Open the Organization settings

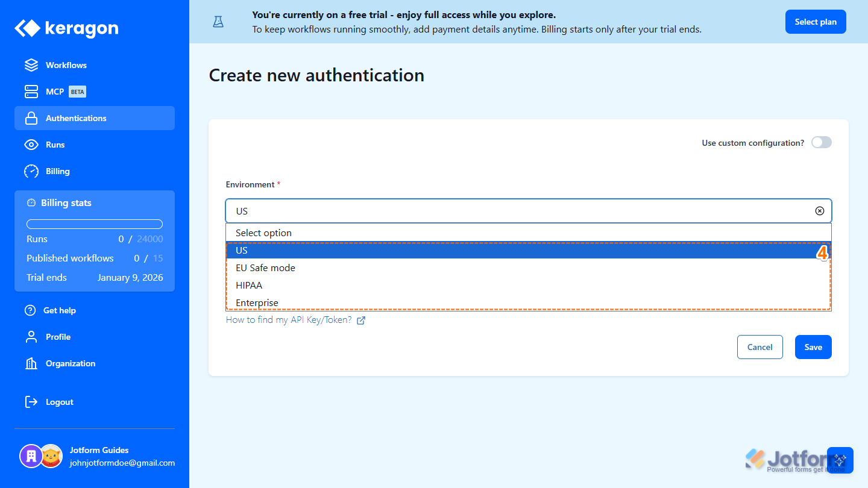[x=71, y=363]
